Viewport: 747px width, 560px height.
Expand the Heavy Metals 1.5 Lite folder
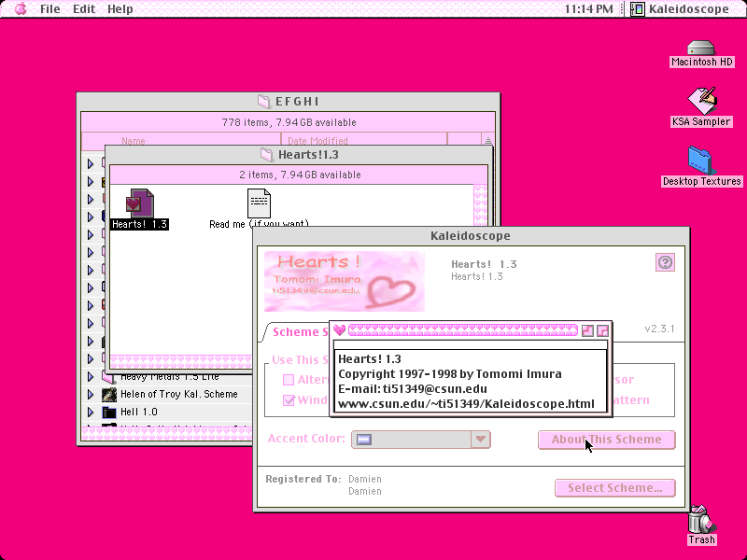click(91, 377)
